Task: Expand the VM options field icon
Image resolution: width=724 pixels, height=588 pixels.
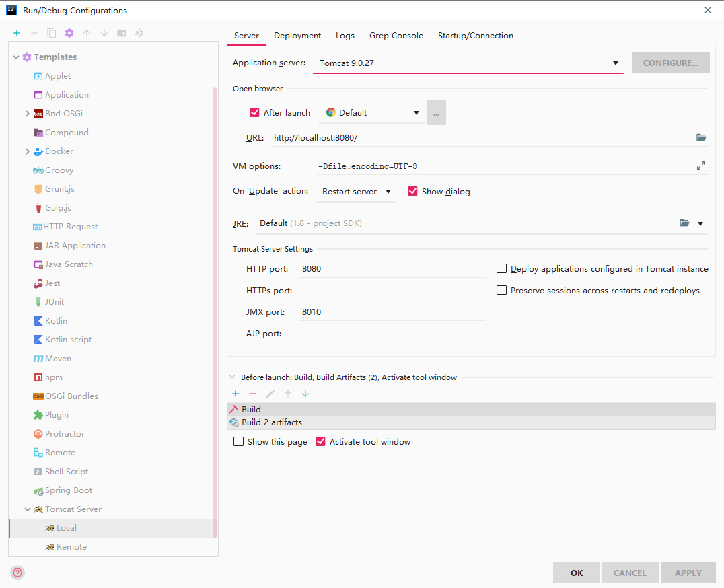Action: (701, 166)
